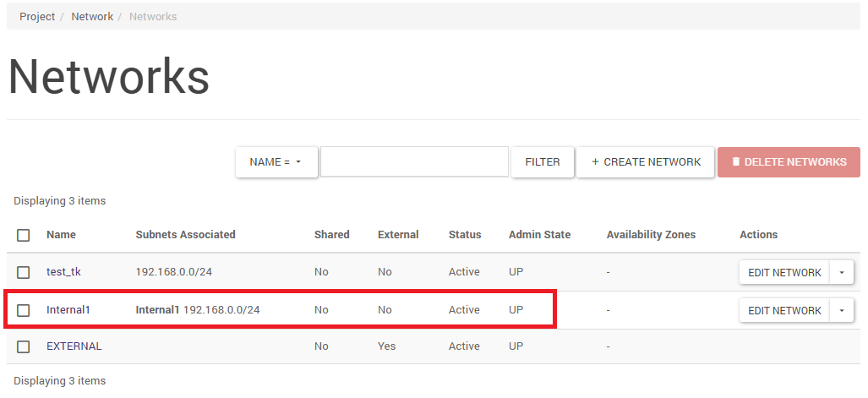Viewport: 868px width, 398px height.
Task: Click Edit Network for Internal1
Action: pyautogui.click(x=784, y=310)
